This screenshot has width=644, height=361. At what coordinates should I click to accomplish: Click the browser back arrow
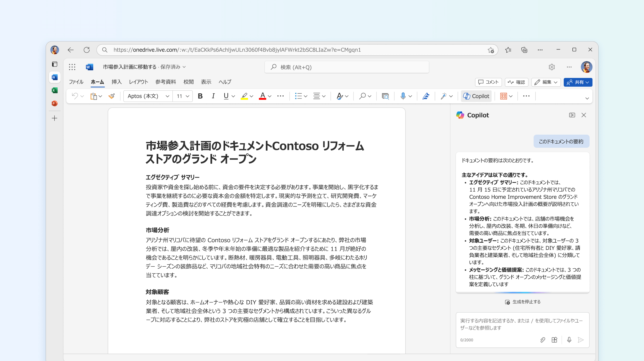pyautogui.click(x=71, y=50)
